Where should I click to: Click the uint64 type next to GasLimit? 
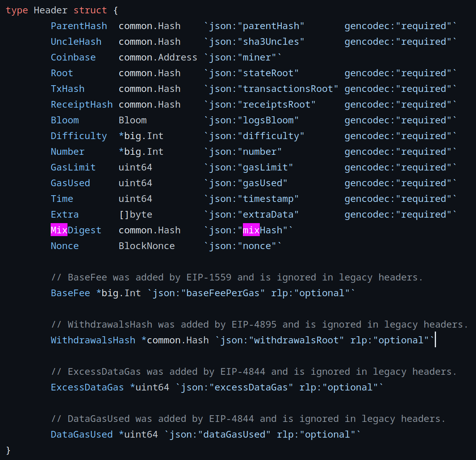coord(135,167)
